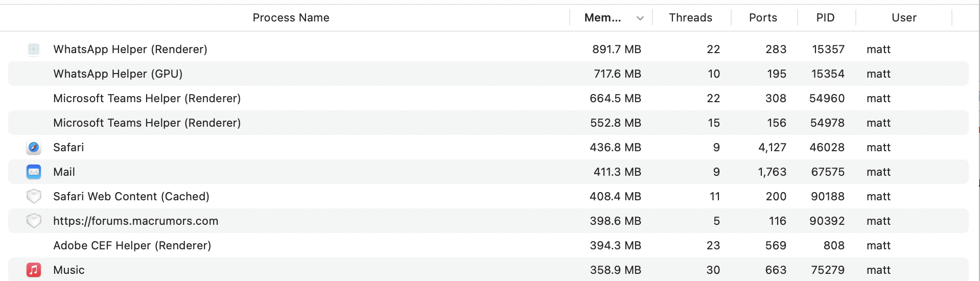This screenshot has height=281, width=980.
Task: Select the https://forums.macrumors.com process name
Action: click(x=135, y=221)
